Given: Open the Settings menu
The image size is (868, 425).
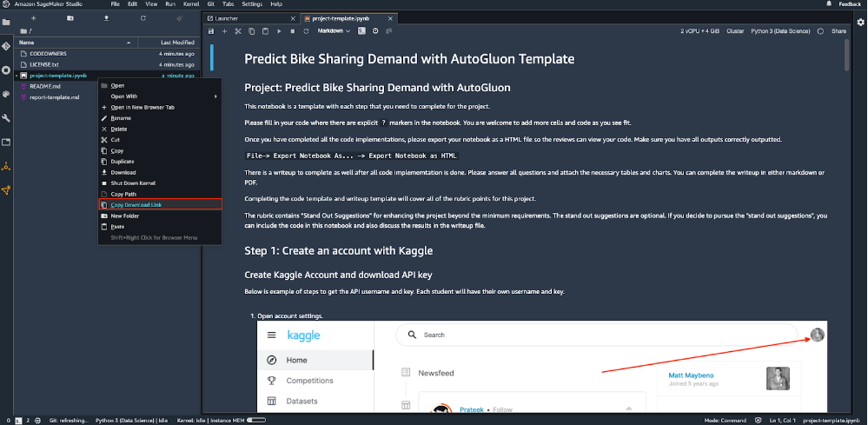Looking at the screenshot, I should (253, 3).
